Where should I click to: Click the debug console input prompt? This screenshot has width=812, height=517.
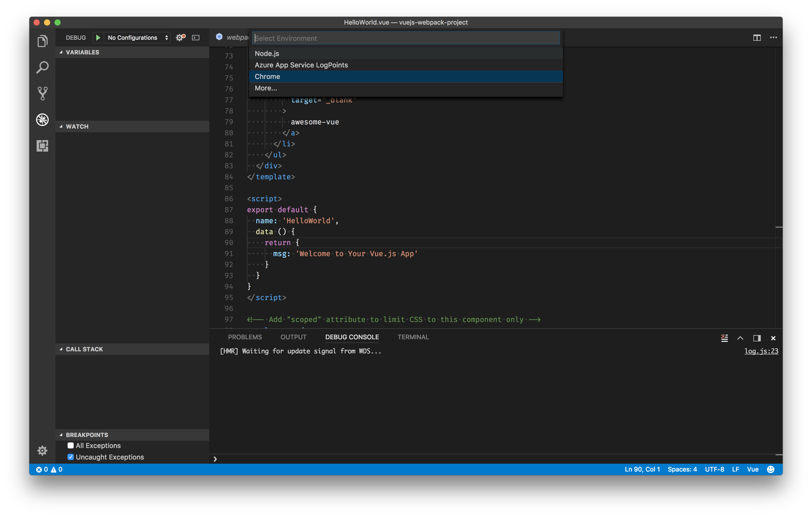coord(496,459)
